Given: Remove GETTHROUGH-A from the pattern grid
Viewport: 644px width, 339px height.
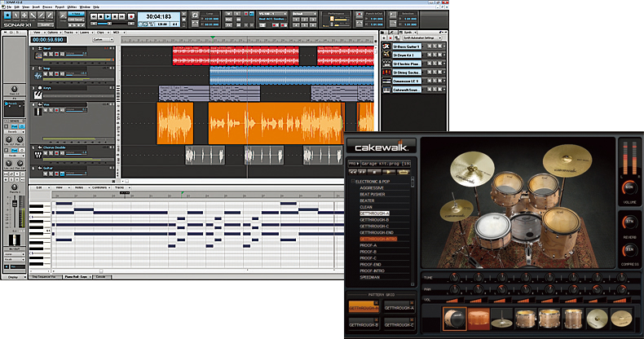Looking at the screenshot, I should pos(412,303).
